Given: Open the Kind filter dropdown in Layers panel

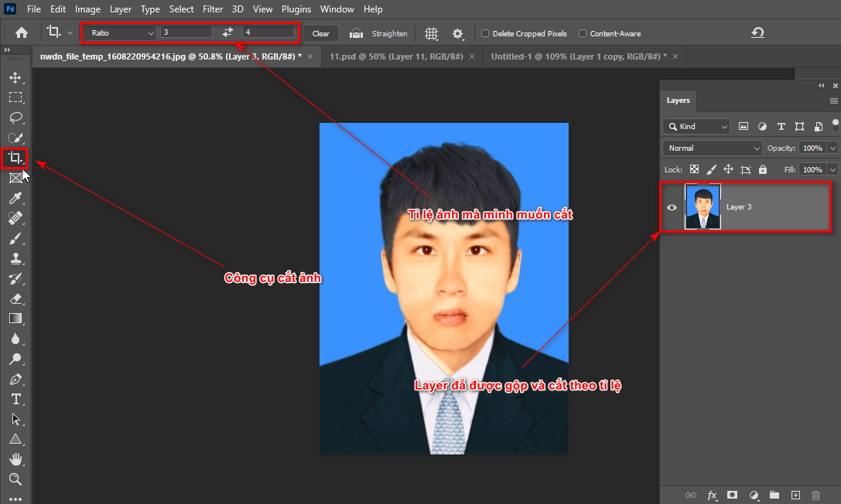Looking at the screenshot, I should coord(696,126).
